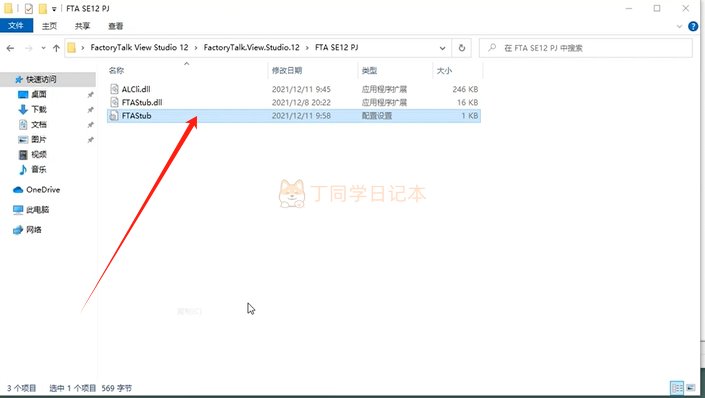Viewport: 705px width, 398px height.
Task: Unpin 文档 using its pin icon
Action: pyautogui.click(x=90, y=125)
